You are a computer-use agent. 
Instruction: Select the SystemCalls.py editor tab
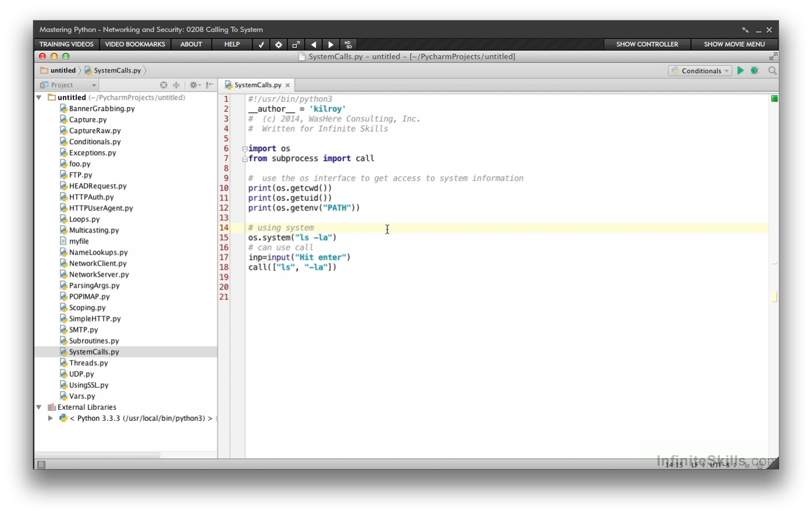(257, 85)
